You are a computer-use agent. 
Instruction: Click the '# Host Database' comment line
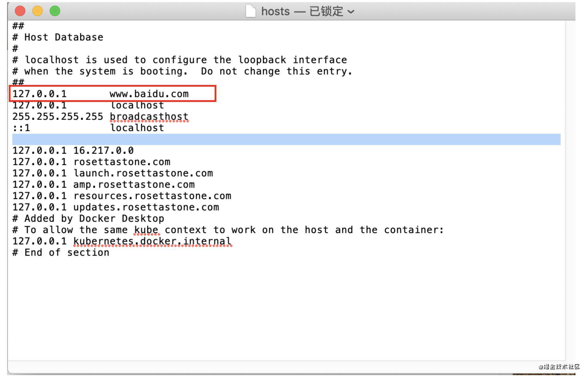tap(58, 37)
